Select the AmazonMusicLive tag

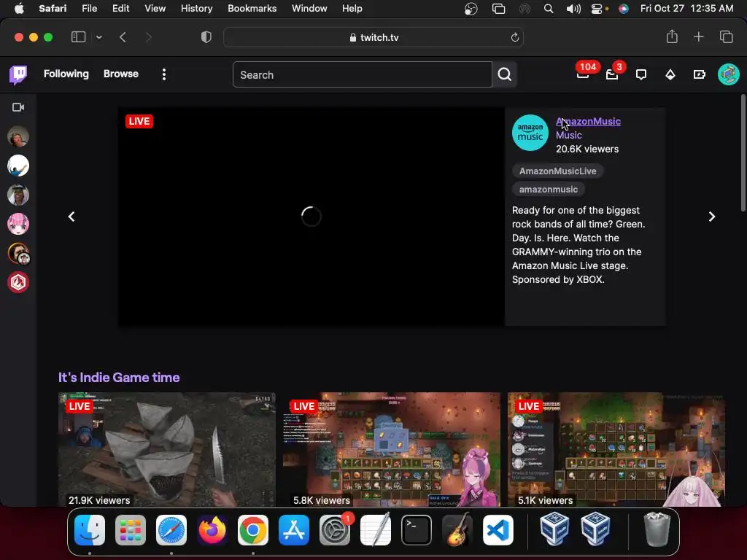point(557,171)
